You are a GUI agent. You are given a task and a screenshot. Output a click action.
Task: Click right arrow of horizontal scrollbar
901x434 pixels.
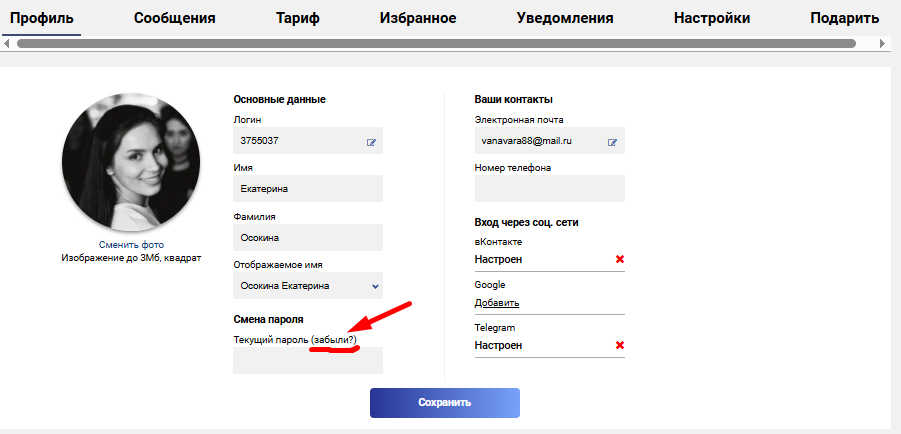click(883, 44)
